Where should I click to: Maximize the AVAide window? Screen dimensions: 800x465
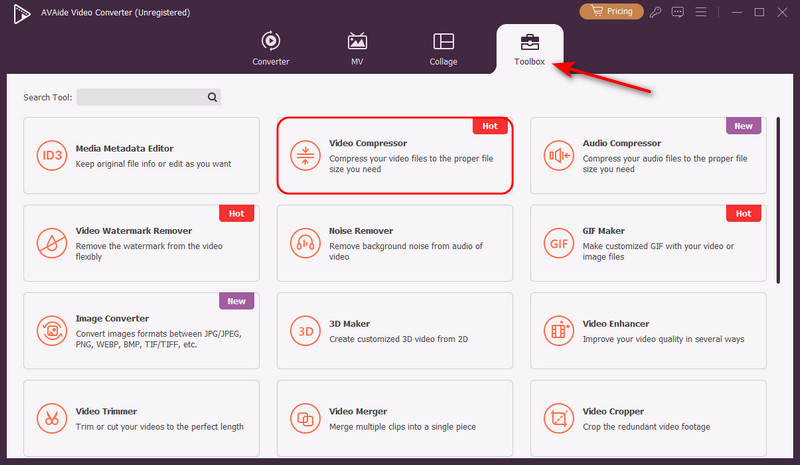(759, 12)
